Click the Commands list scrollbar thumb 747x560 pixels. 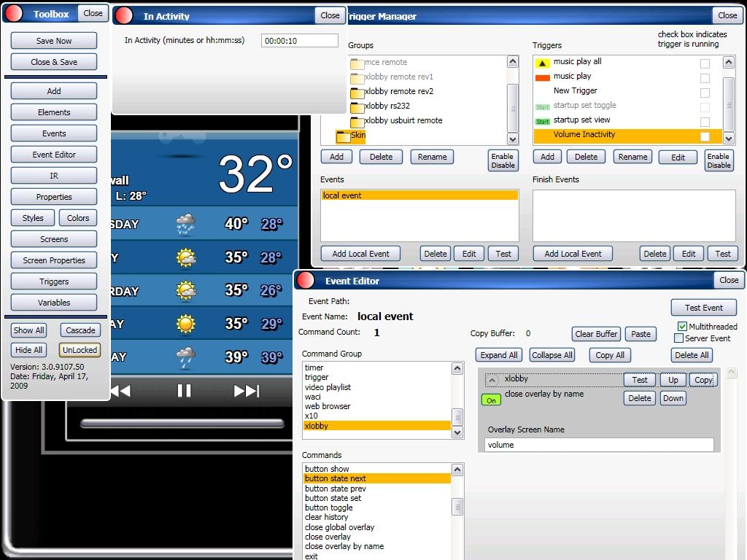tap(457, 507)
